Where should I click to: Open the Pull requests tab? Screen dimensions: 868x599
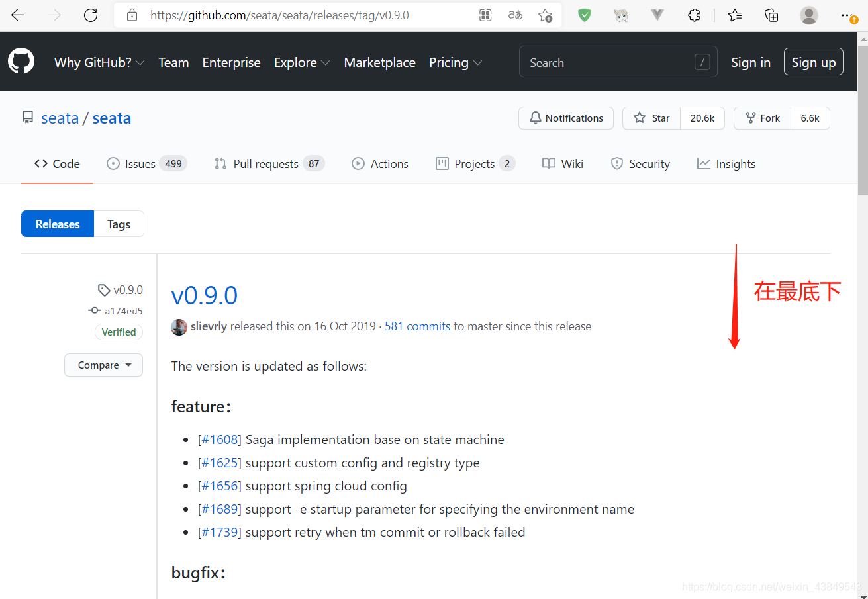click(x=269, y=164)
